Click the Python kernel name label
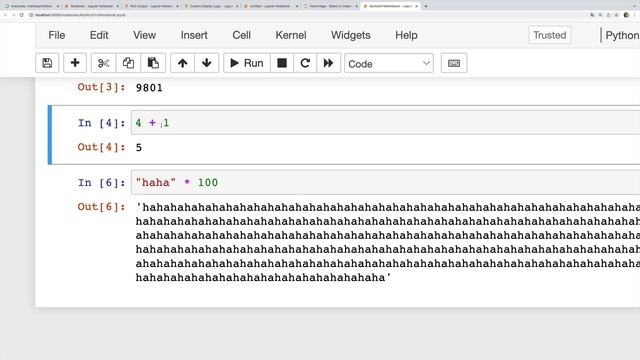The height and width of the screenshot is (360, 640). [x=622, y=35]
